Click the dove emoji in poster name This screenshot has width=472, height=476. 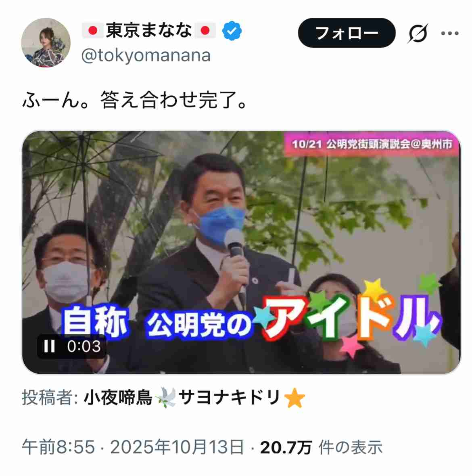(x=166, y=397)
